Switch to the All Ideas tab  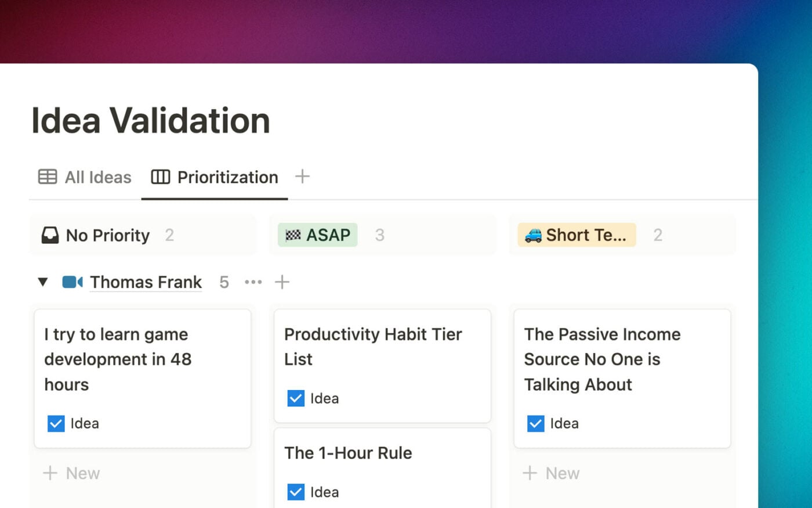click(97, 177)
